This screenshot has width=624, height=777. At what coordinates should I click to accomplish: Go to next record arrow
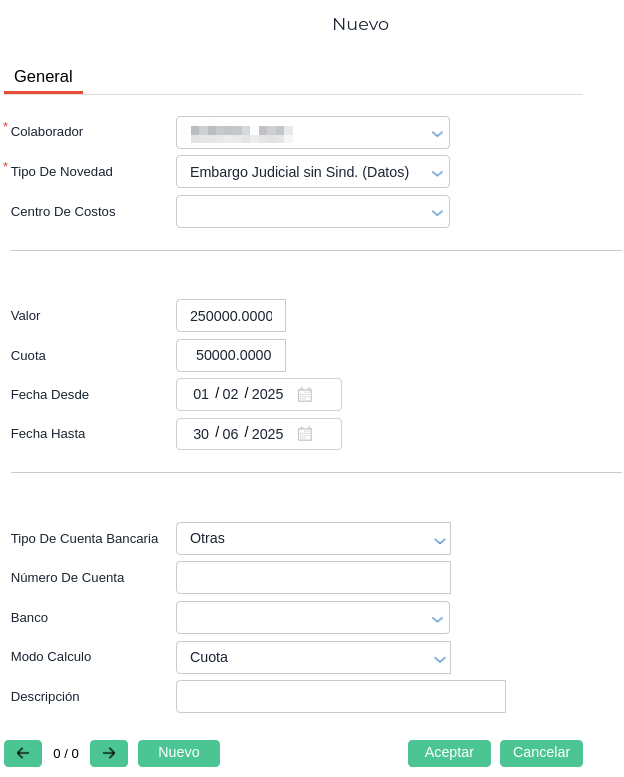(x=109, y=753)
